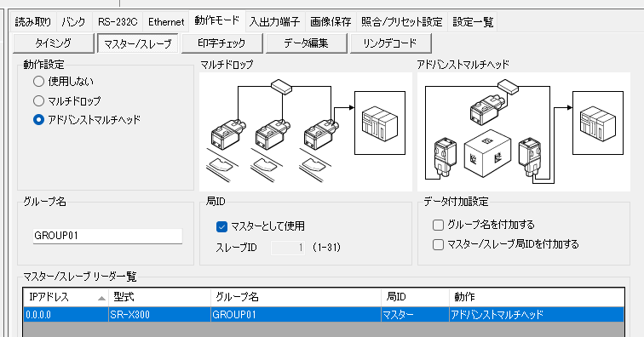This screenshot has width=644, height=337.
Task: Switch to the 画像保存 tab
Action: 331,22
